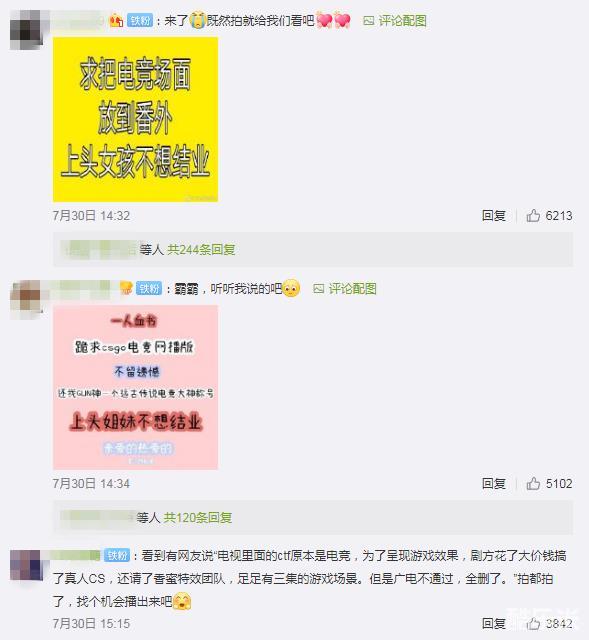Expand 共120条回复 replies
The image size is (589, 640).
(x=198, y=518)
